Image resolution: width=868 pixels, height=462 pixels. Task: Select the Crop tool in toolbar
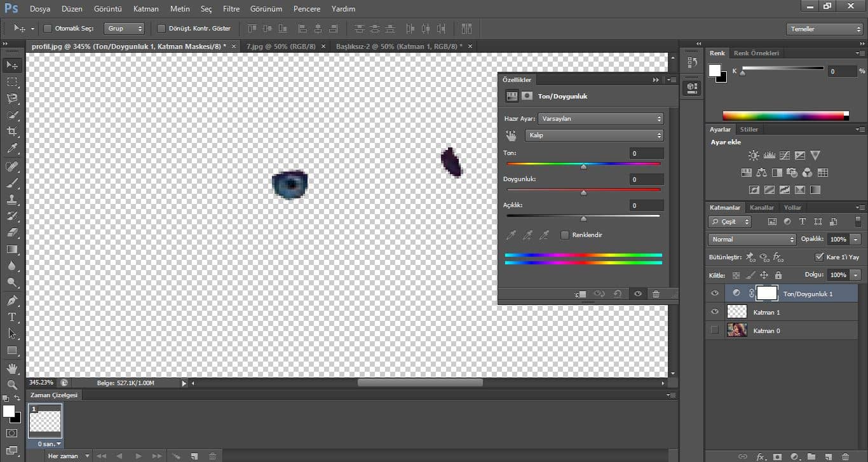[x=12, y=132]
